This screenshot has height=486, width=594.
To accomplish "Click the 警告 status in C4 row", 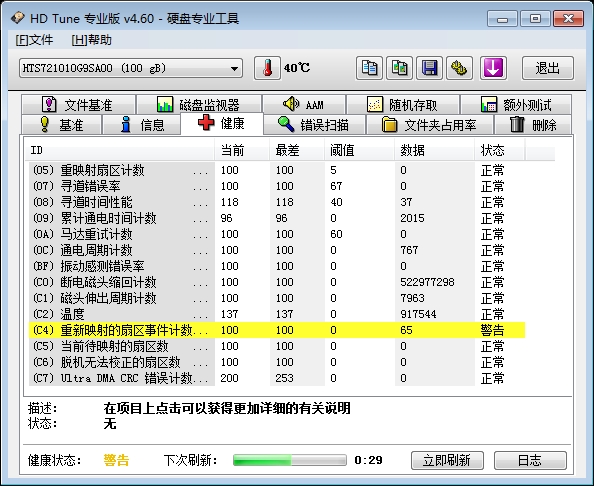I will [x=492, y=330].
